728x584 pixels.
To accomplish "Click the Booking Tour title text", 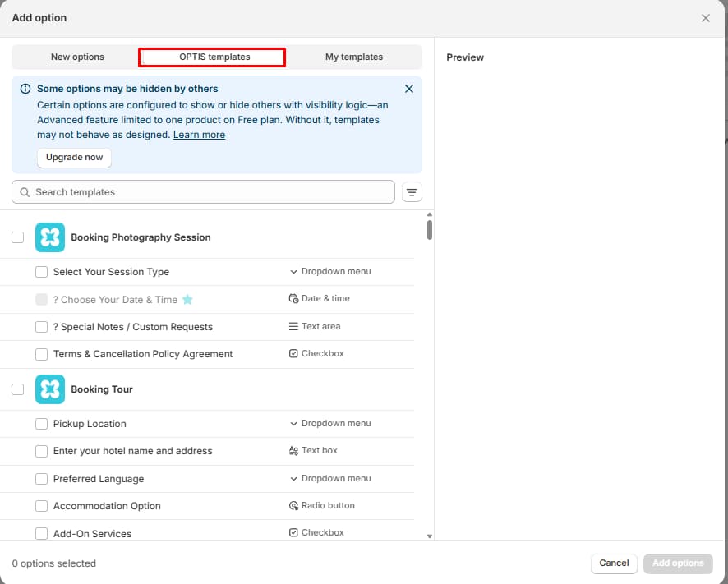I will [102, 389].
